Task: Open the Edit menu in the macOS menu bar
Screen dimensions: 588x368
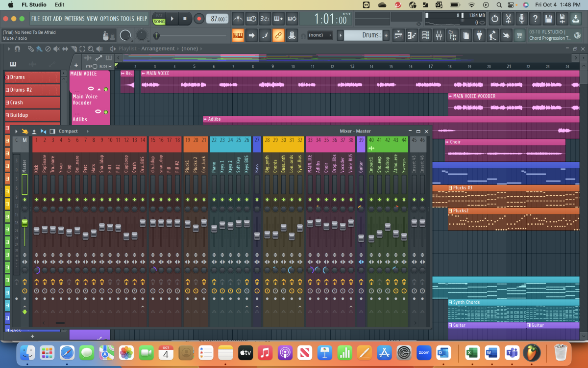Action: pos(59,4)
